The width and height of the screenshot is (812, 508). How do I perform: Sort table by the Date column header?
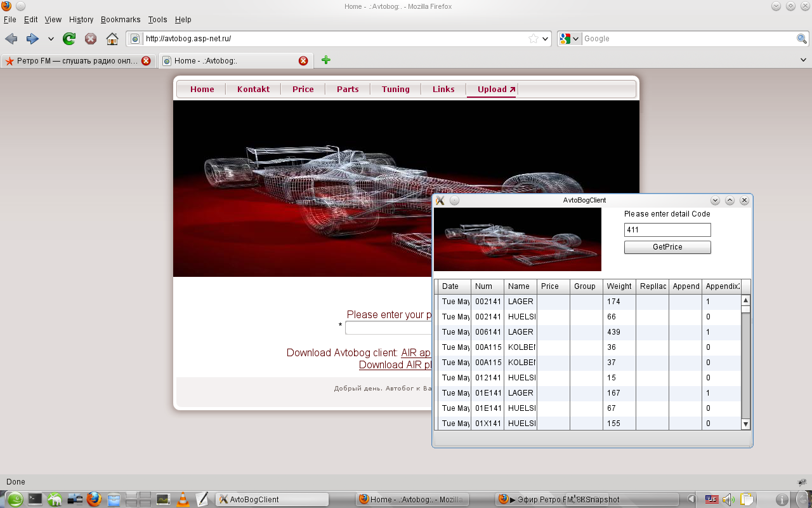pyautogui.click(x=454, y=286)
